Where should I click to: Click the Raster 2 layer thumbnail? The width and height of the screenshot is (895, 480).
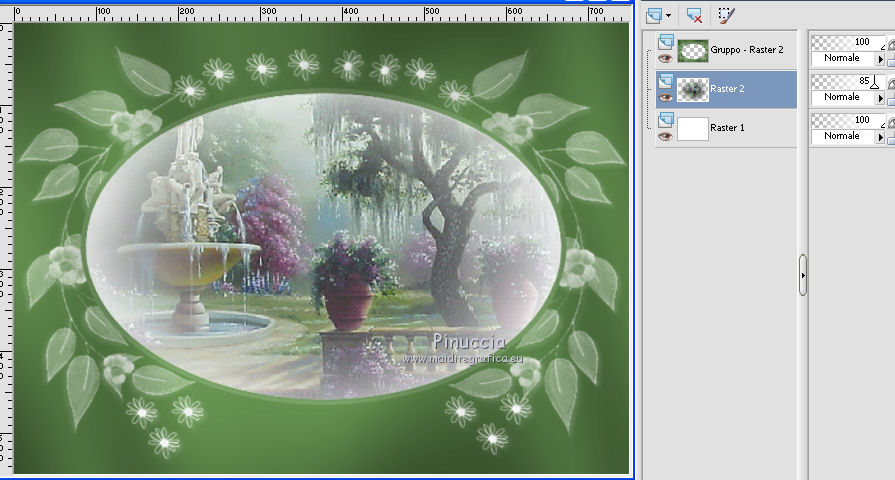coord(692,90)
